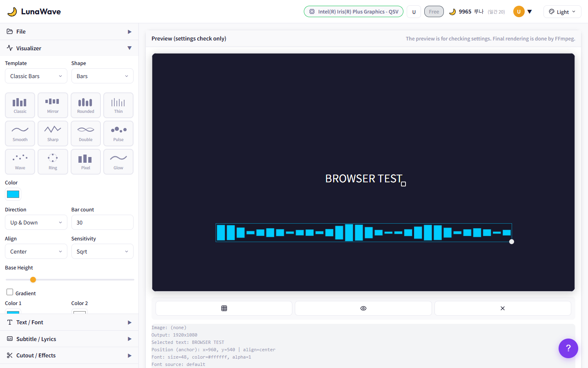Choose the Pixel bars visualizer
The image size is (588, 368).
(x=85, y=162)
